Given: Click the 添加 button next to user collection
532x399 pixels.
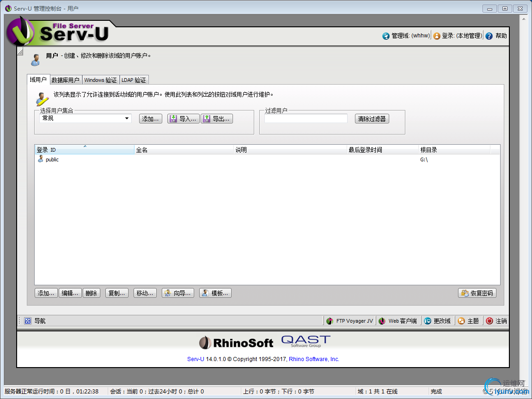Looking at the screenshot, I should click(151, 119).
